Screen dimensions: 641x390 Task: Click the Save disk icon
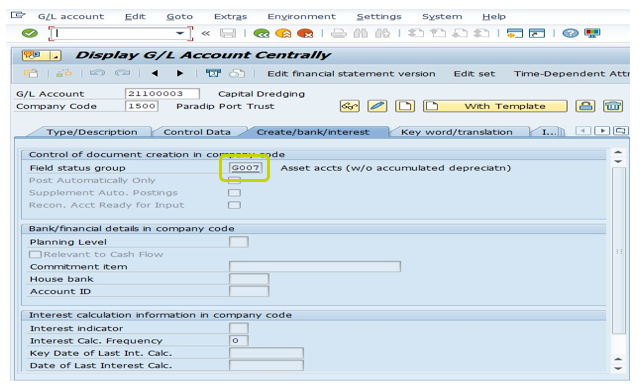coord(228,33)
